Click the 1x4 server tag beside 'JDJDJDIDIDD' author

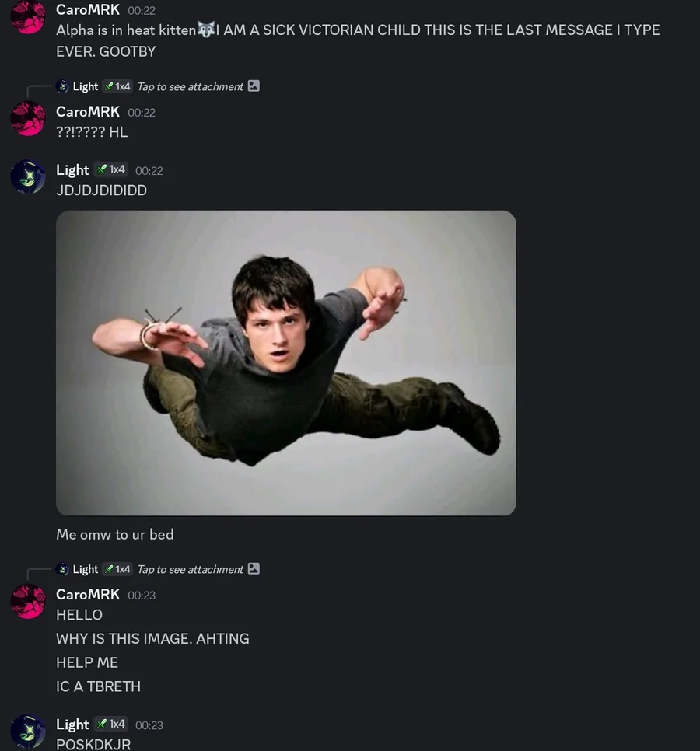(110, 169)
